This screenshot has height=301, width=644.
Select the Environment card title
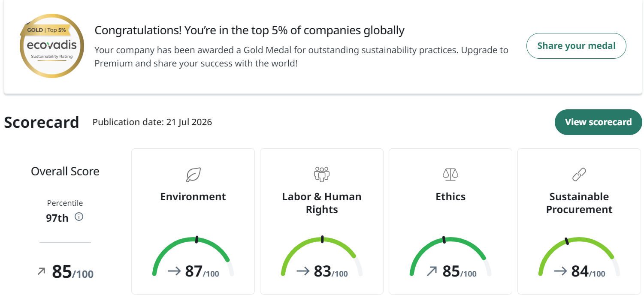pyautogui.click(x=193, y=197)
